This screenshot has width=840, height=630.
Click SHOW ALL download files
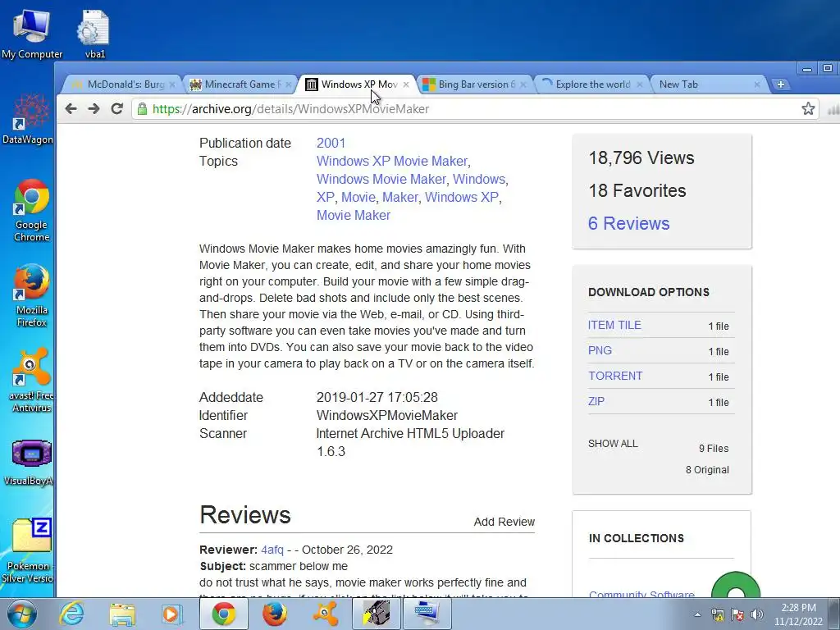pyautogui.click(x=613, y=444)
